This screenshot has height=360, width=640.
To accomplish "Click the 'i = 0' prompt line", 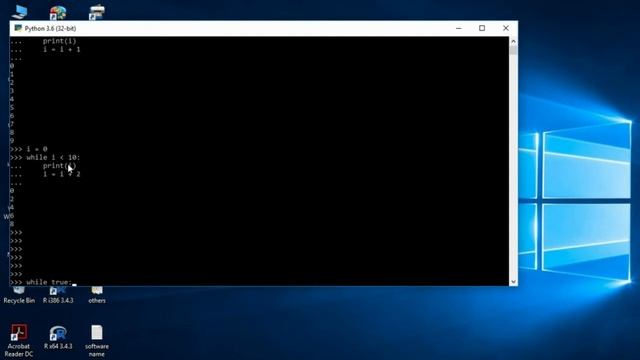I will click(x=37, y=149).
